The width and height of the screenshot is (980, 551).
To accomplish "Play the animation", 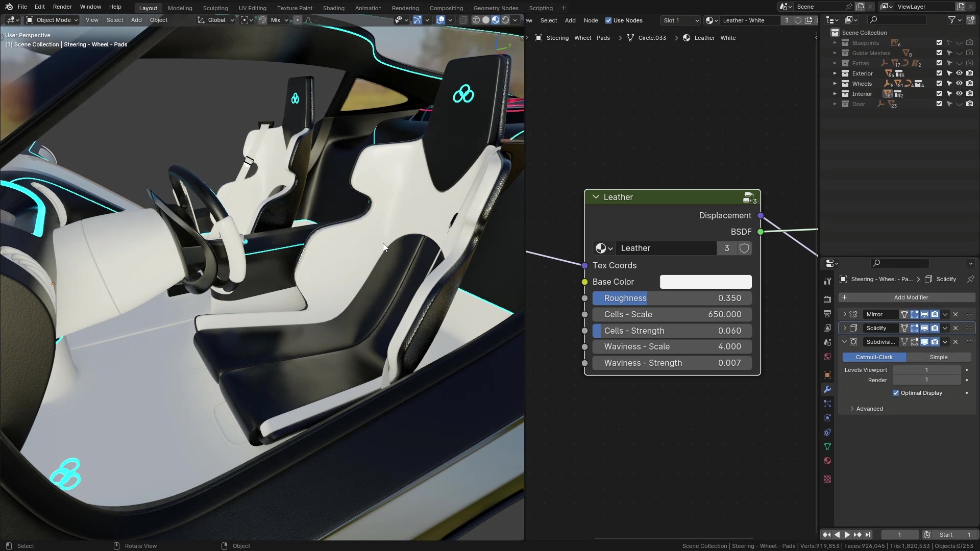I will tap(847, 535).
